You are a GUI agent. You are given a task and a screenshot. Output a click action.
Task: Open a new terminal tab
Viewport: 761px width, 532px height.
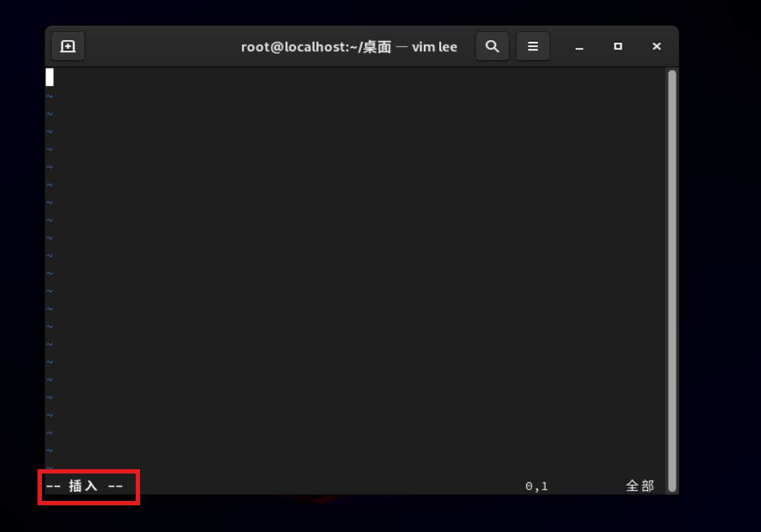click(68, 47)
